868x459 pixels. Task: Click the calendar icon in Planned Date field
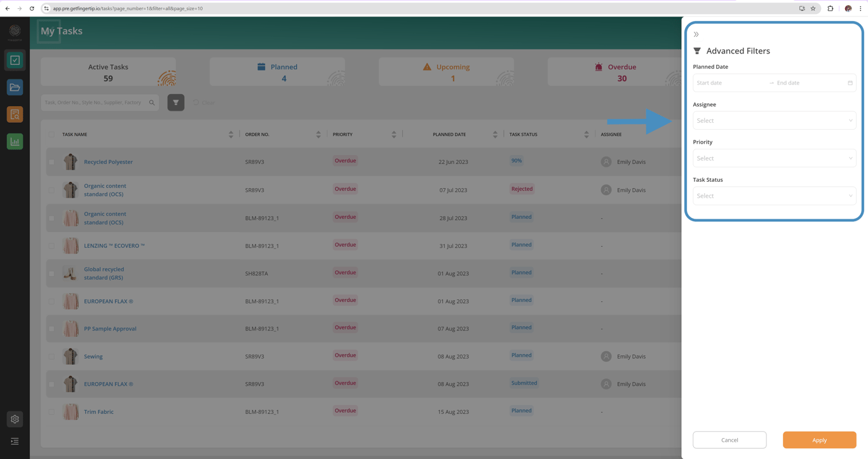[850, 83]
